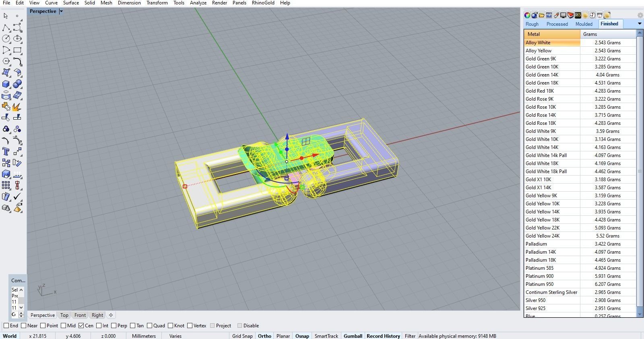Select the Rectangular array tool

pos(6,185)
